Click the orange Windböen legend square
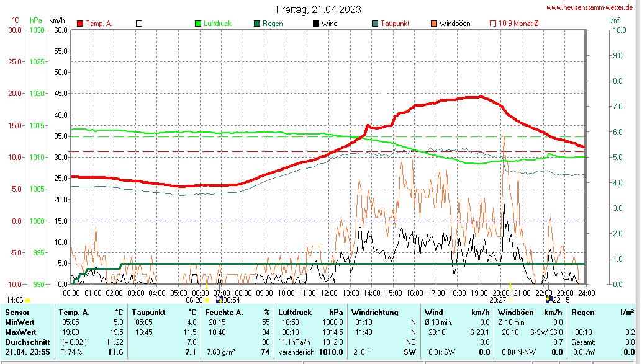This screenshot has width=642, height=364. [x=434, y=24]
